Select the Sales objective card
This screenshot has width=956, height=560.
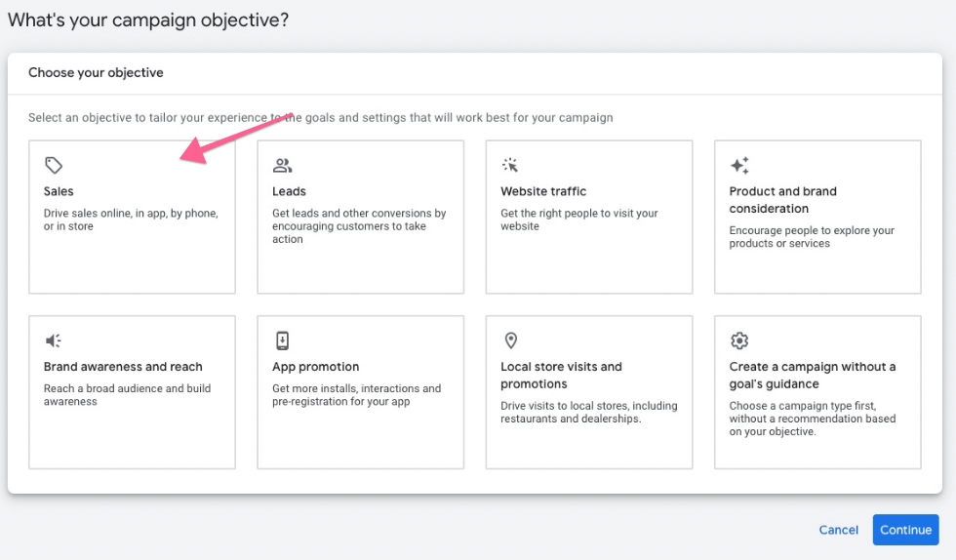(132, 217)
